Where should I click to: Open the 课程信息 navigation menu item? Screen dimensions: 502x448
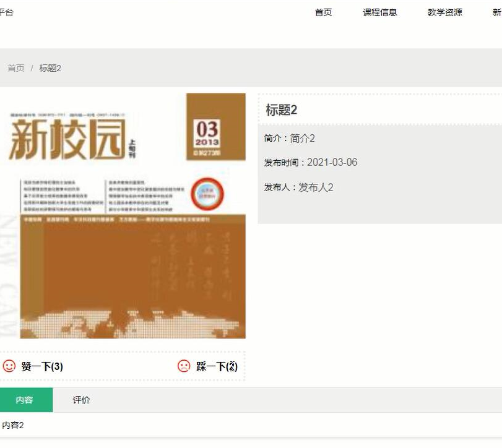click(x=379, y=12)
